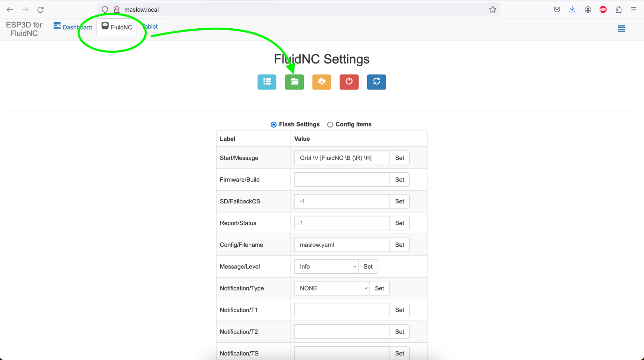Click the light blue settings list icon
Viewport: 644px width, 360px height.
[x=267, y=82]
